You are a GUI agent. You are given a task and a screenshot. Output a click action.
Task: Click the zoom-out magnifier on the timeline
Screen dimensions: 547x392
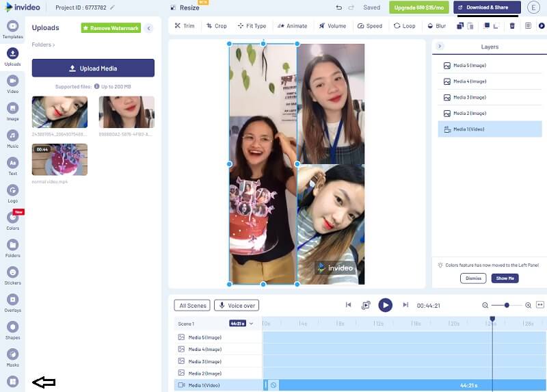485,305
